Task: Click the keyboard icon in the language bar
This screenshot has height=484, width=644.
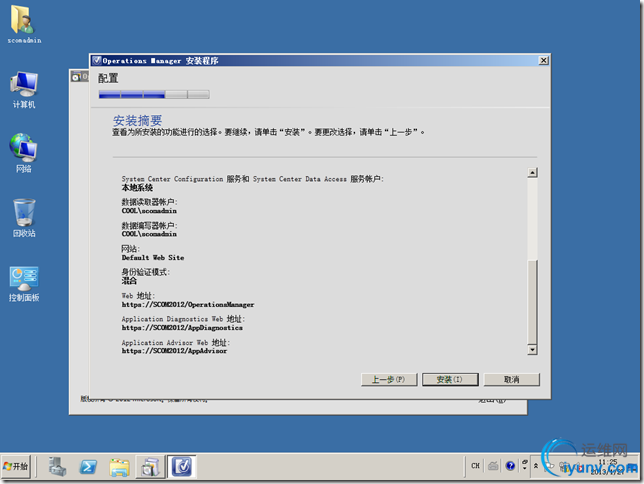Action: click(493, 466)
